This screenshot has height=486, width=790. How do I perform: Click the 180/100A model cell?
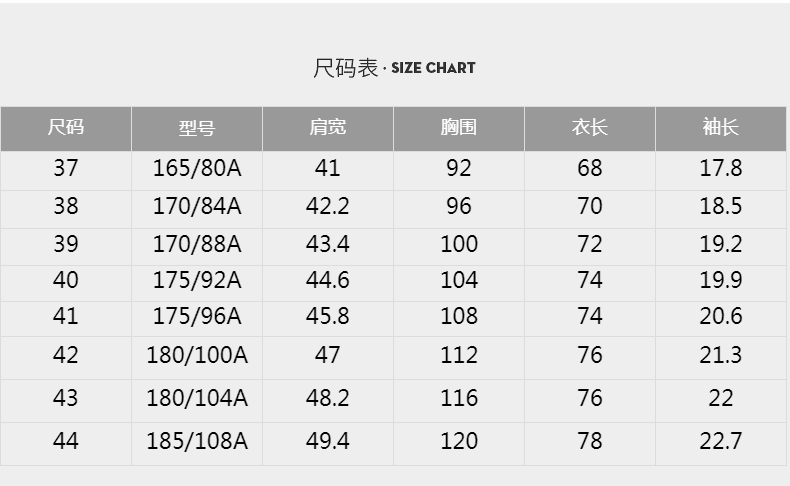tap(197, 355)
